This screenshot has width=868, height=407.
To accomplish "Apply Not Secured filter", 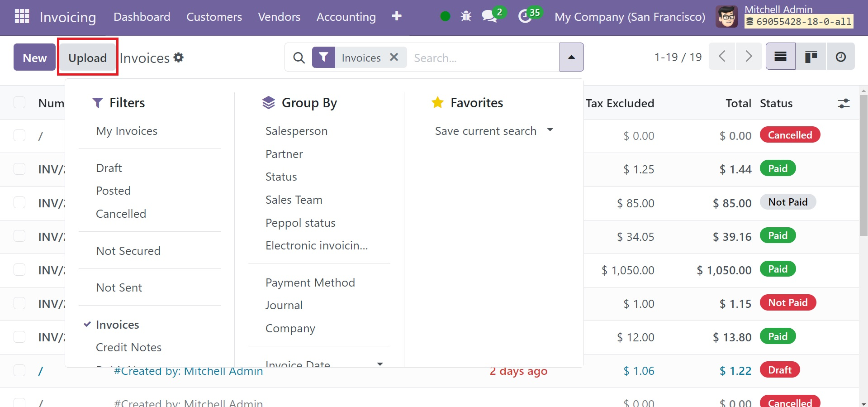I will point(128,251).
